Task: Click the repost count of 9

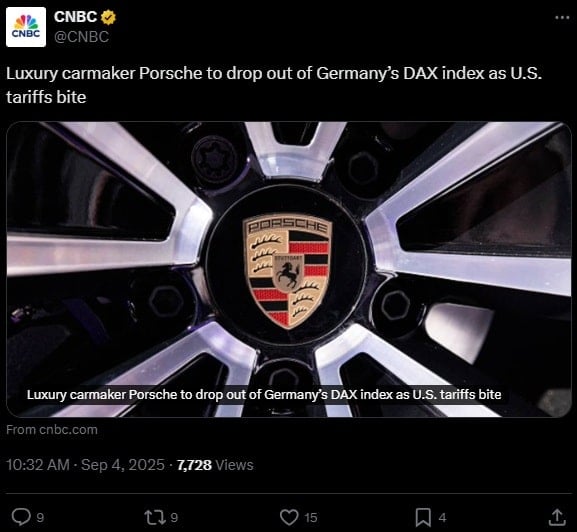Action: pos(174,518)
